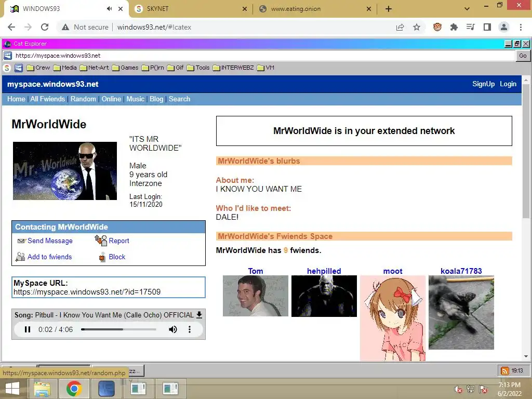Click the myspace.windows93.net site title
Viewport: 532px width, 399px height.
[x=53, y=84]
